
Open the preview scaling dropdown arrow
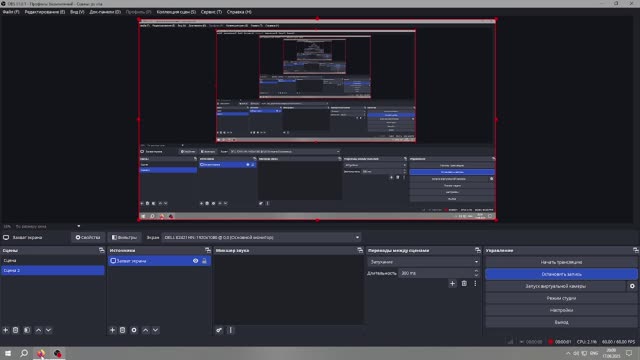(79, 226)
